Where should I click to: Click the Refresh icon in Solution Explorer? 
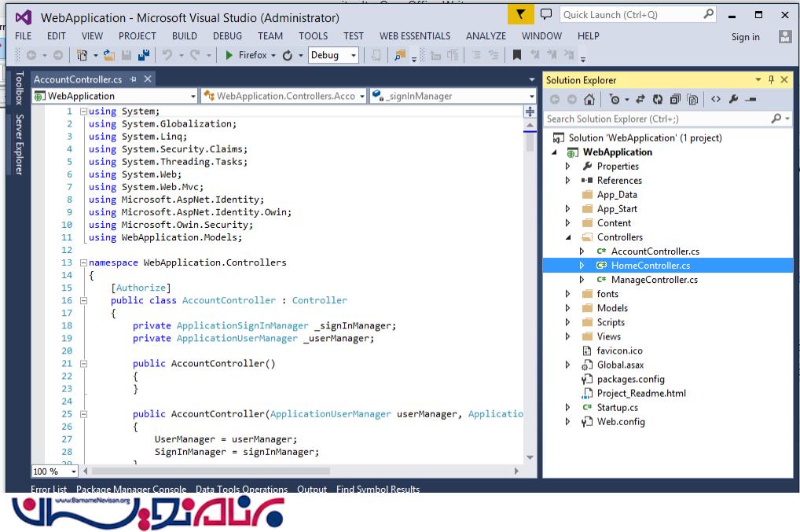658,99
